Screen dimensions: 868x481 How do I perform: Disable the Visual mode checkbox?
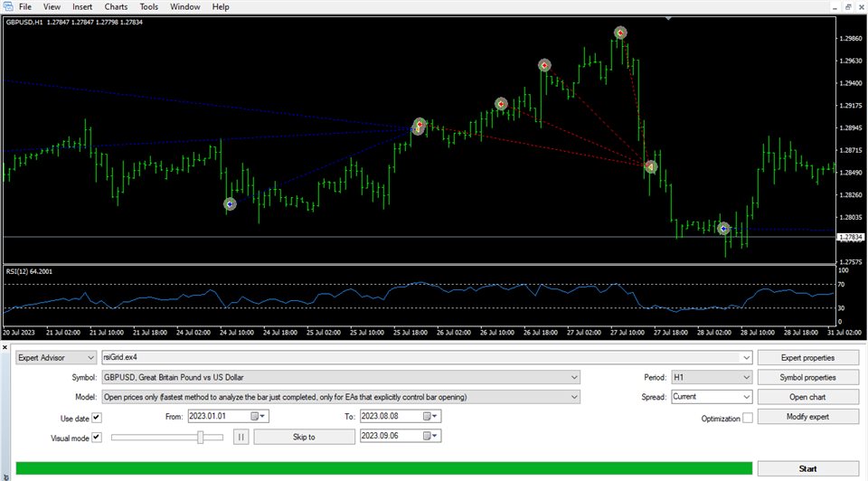[97, 438]
